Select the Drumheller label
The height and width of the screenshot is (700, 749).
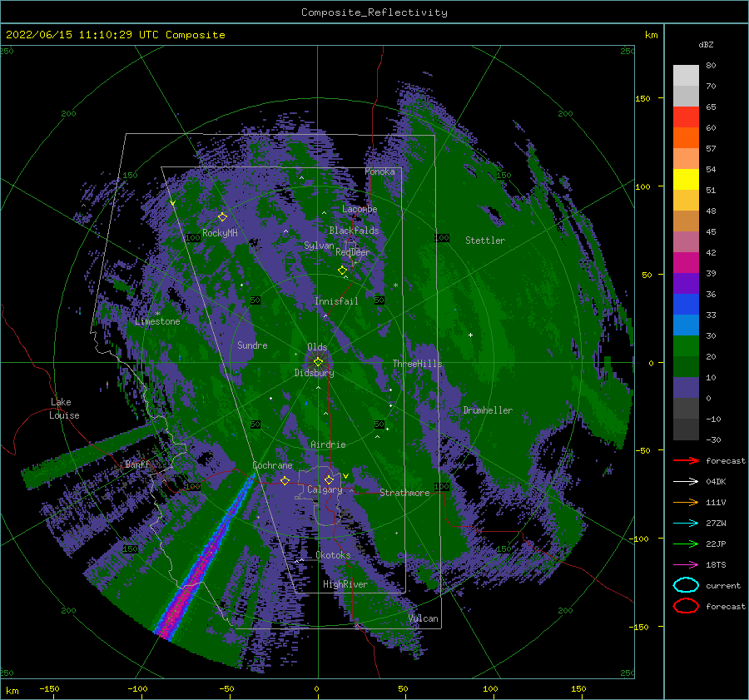click(488, 410)
